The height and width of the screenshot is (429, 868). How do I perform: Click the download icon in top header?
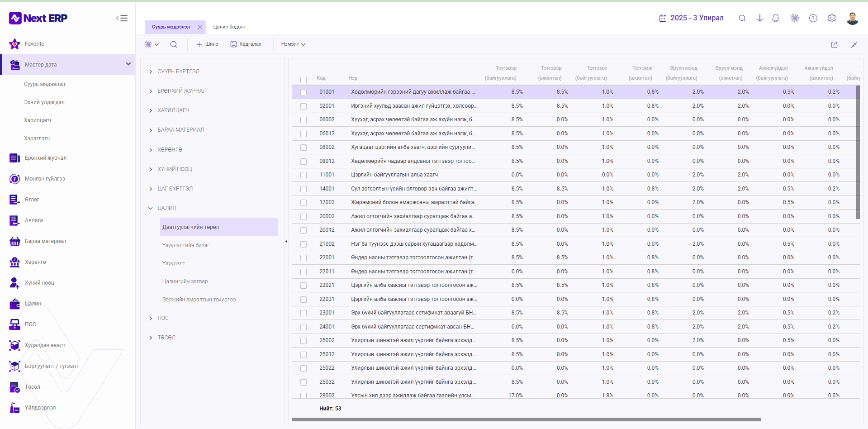[x=760, y=18]
